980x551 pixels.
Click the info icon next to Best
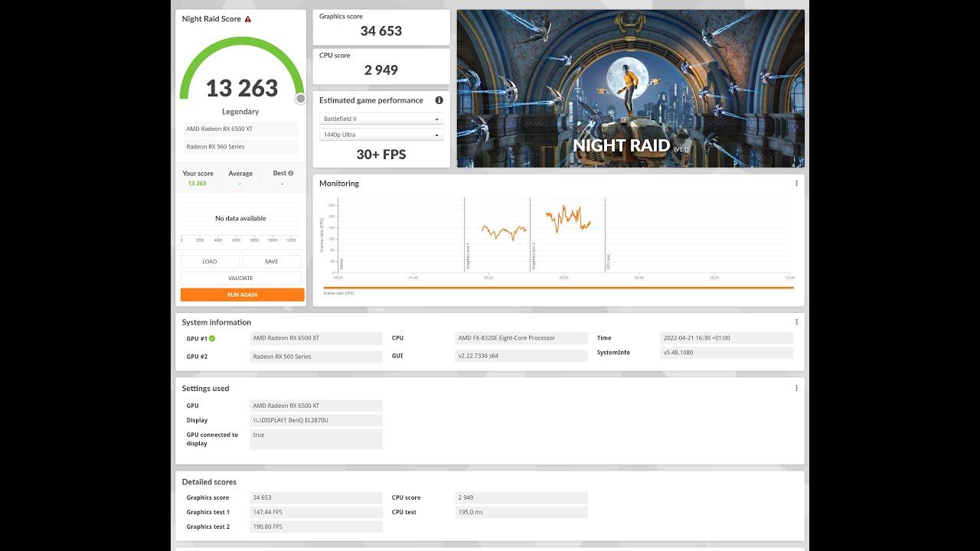click(291, 173)
